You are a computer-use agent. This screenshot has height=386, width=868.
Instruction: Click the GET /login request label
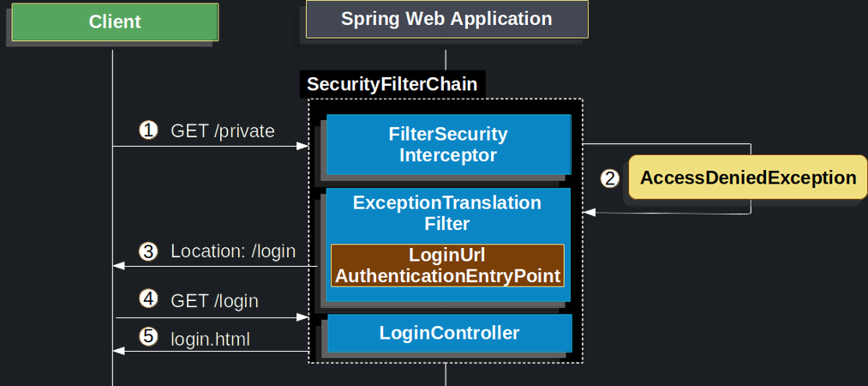(x=214, y=301)
